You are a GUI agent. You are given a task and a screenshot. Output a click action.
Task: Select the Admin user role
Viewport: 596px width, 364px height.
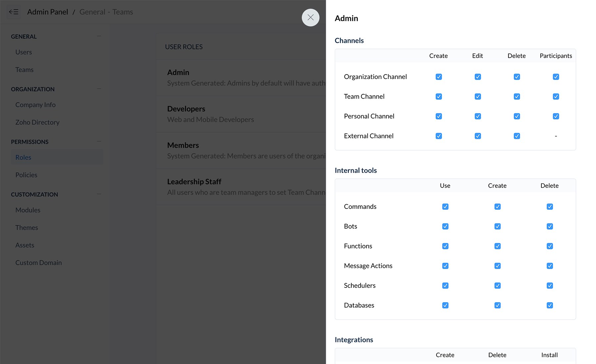(x=241, y=78)
